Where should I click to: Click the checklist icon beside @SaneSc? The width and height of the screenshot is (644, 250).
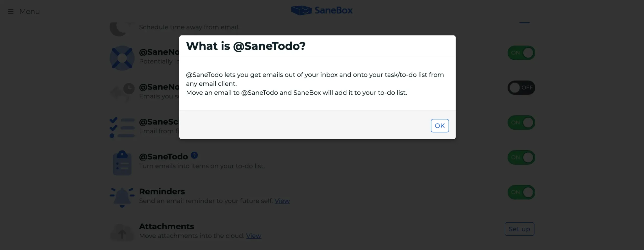pos(122,128)
